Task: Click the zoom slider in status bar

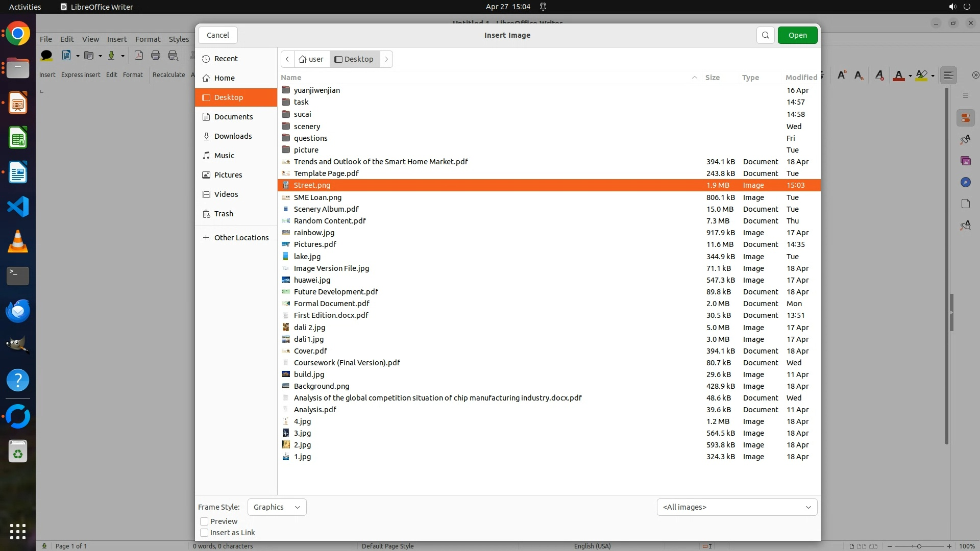Action: [919, 546]
